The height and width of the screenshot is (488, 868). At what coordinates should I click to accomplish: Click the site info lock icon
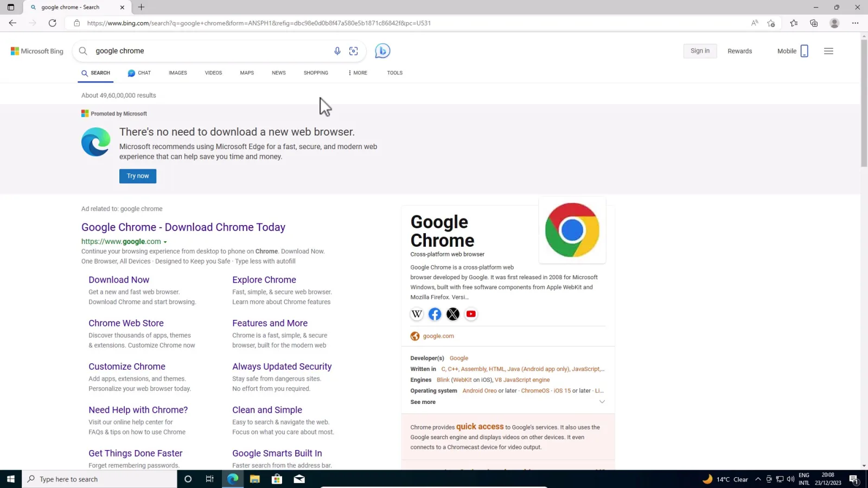tap(76, 23)
